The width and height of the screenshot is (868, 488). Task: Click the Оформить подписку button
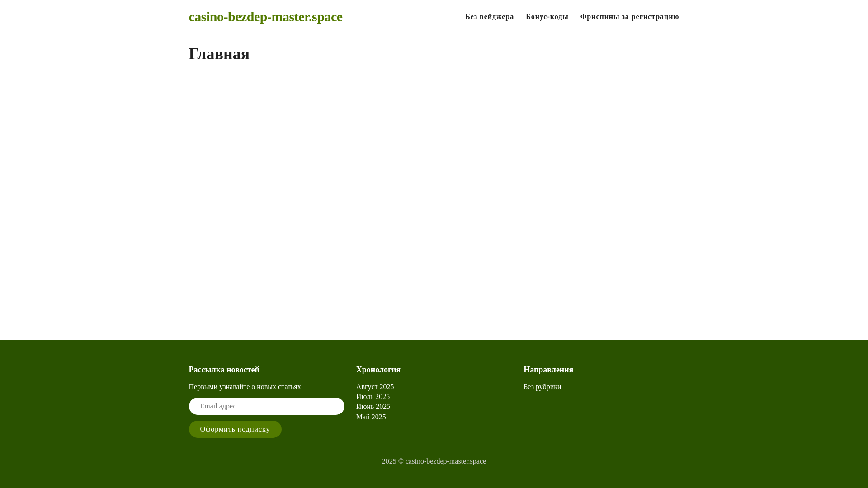tap(235, 429)
